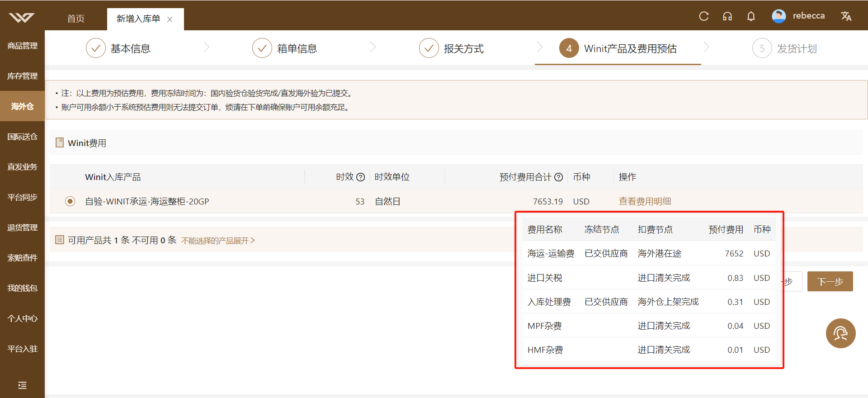Viewport: 868px width, 398px height.
Task: Open 商品管理 in the sidebar
Action: point(22,46)
